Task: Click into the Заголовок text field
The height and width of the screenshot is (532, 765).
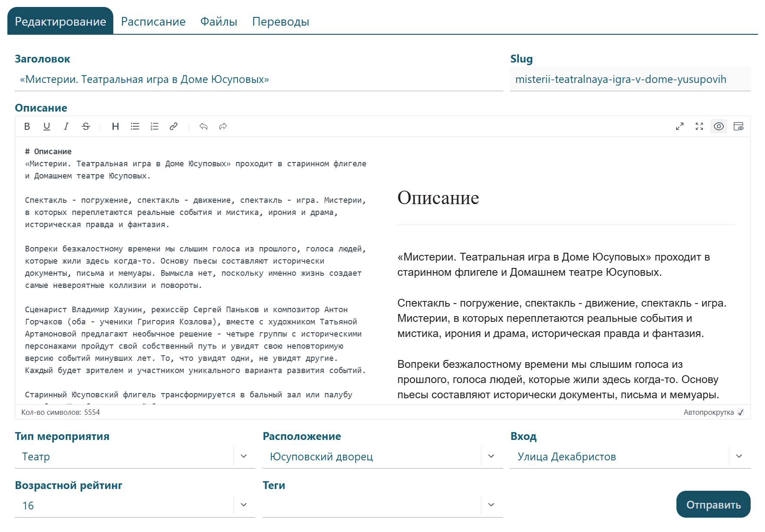Action: [258, 79]
